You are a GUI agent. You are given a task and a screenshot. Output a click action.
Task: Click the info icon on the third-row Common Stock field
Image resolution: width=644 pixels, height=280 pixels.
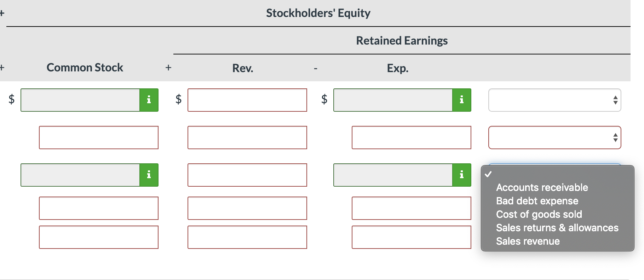[149, 175]
